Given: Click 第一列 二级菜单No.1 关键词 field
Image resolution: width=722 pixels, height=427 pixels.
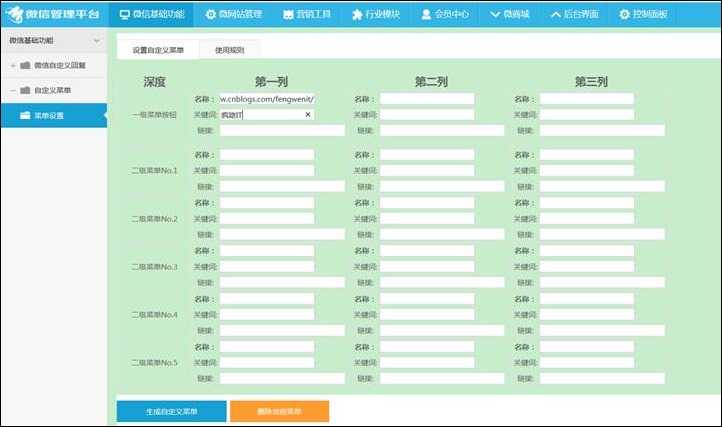Looking at the screenshot, I should (x=267, y=170).
